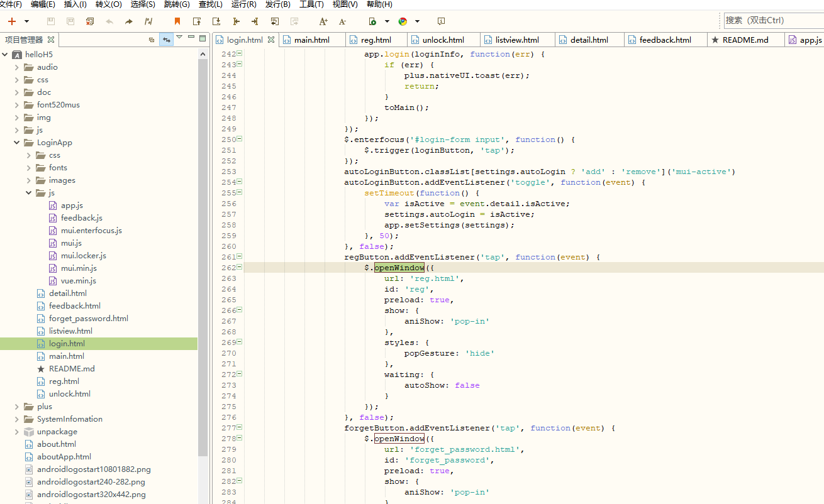This screenshot has width=824, height=504.
Task: Select about.html file
Action: tap(56, 444)
